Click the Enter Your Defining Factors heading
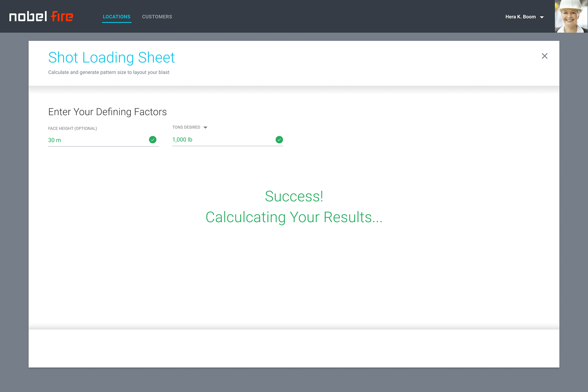This screenshot has height=392, width=588. (107, 112)
